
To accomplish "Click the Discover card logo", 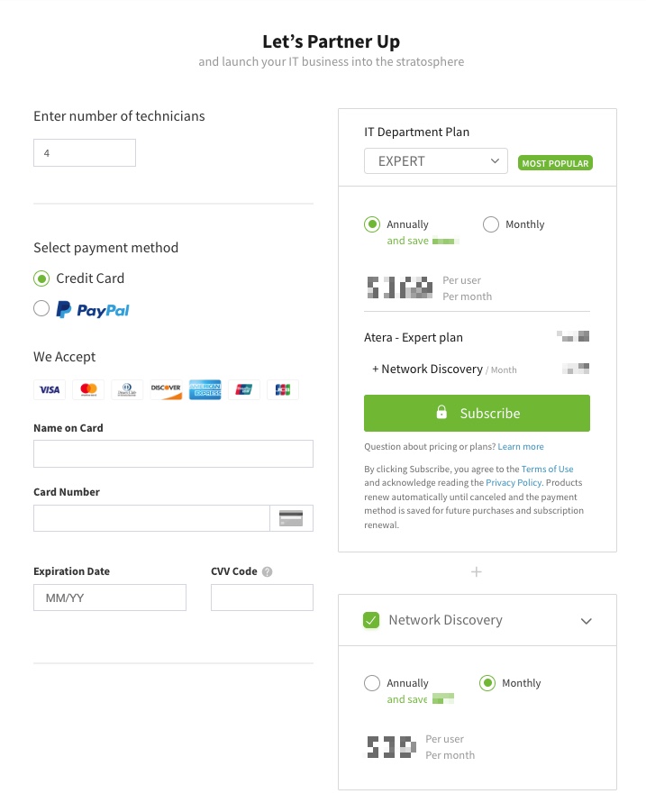I will (166, 389).
